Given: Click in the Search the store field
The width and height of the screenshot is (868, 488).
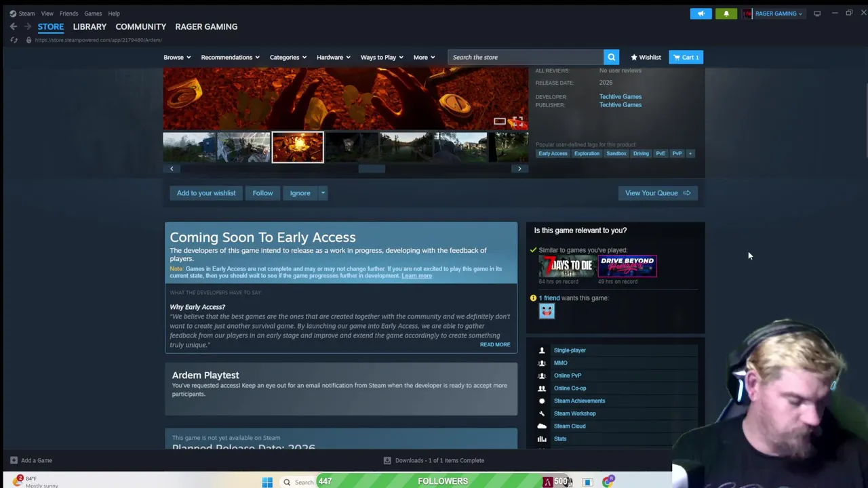Looking at the screenshot, I should click(x=526, y=57).
